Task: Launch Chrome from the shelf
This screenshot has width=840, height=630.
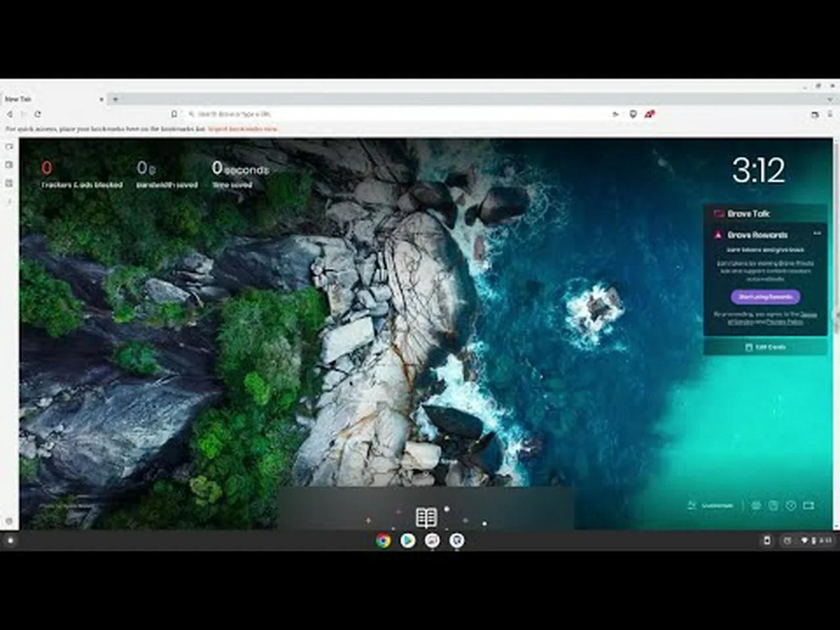Action: pyautogui.click(x=383, y=541)
